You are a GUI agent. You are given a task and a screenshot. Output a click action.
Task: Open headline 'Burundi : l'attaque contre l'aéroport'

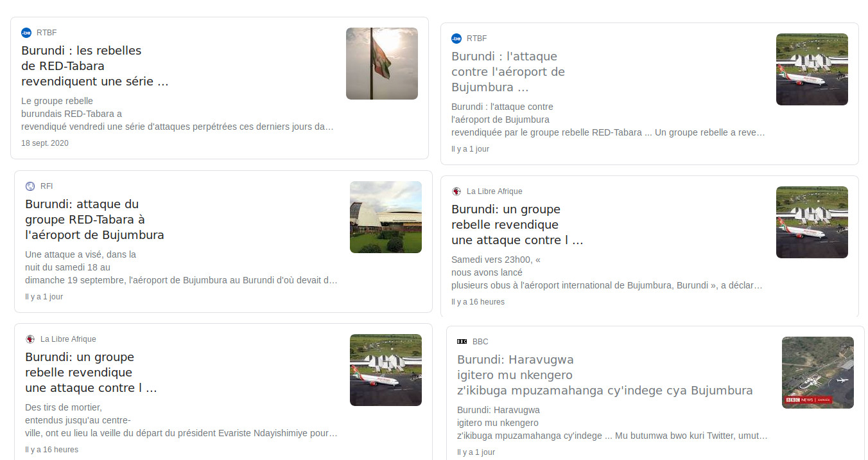click(508, 72)
